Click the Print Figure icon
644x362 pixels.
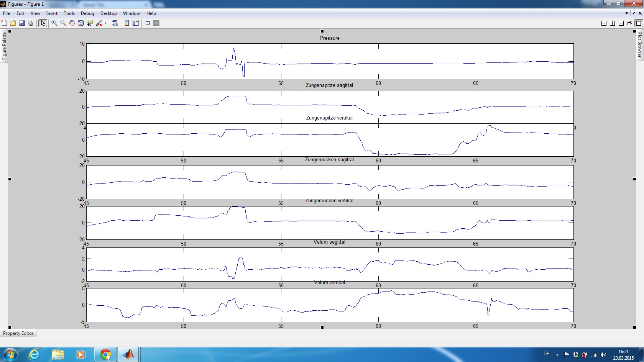(x=31, y=23)
